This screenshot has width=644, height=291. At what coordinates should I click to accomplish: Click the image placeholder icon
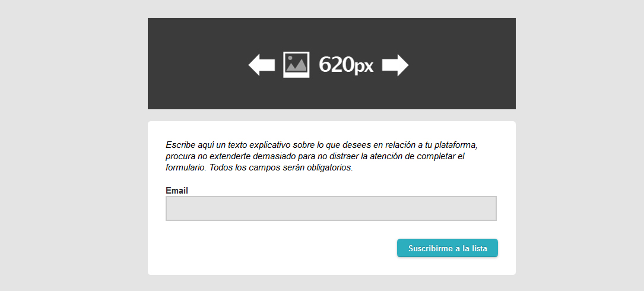pyautogui.click(x=296, y=65)
